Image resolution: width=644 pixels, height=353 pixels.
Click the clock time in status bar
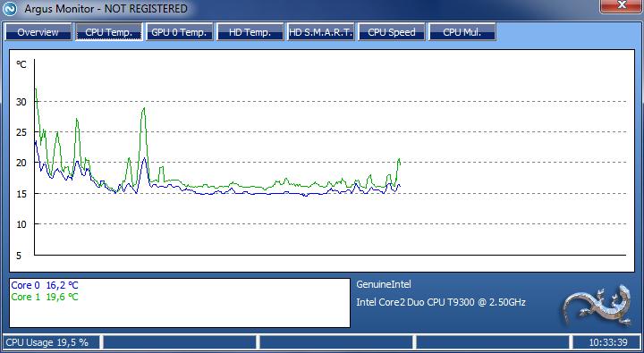[608, 342]
